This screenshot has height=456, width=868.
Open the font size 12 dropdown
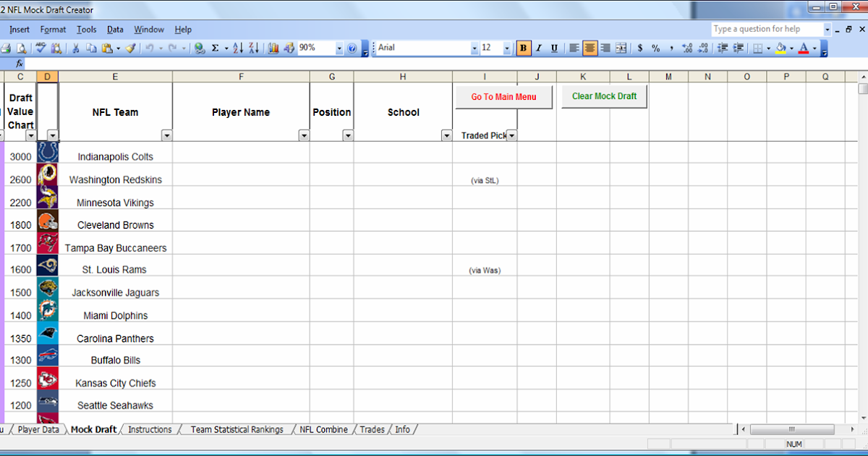(x=506, y=48)
